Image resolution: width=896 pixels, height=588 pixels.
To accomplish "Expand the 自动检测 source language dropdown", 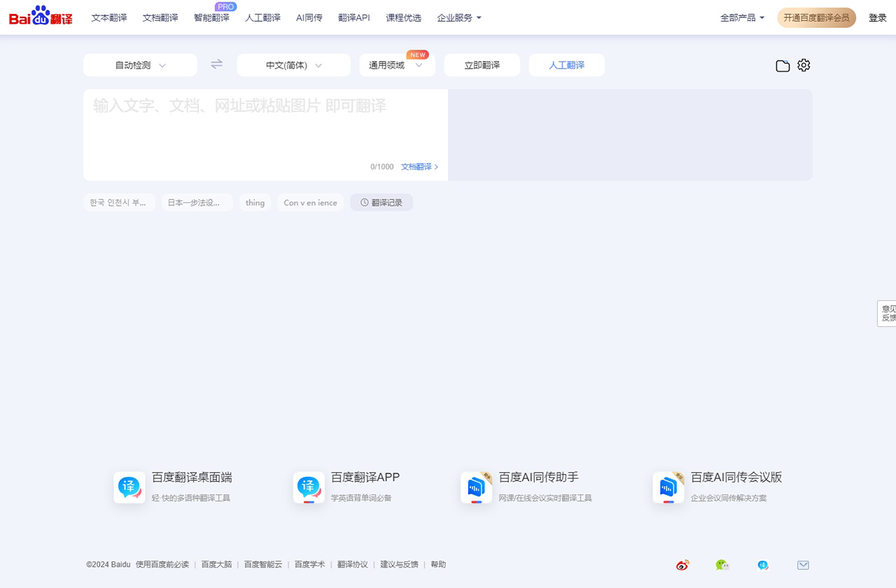I will (x=139, y=64).
